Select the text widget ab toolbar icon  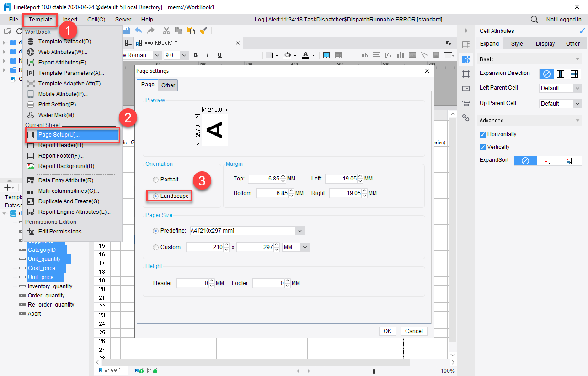[x=365, y=55]
